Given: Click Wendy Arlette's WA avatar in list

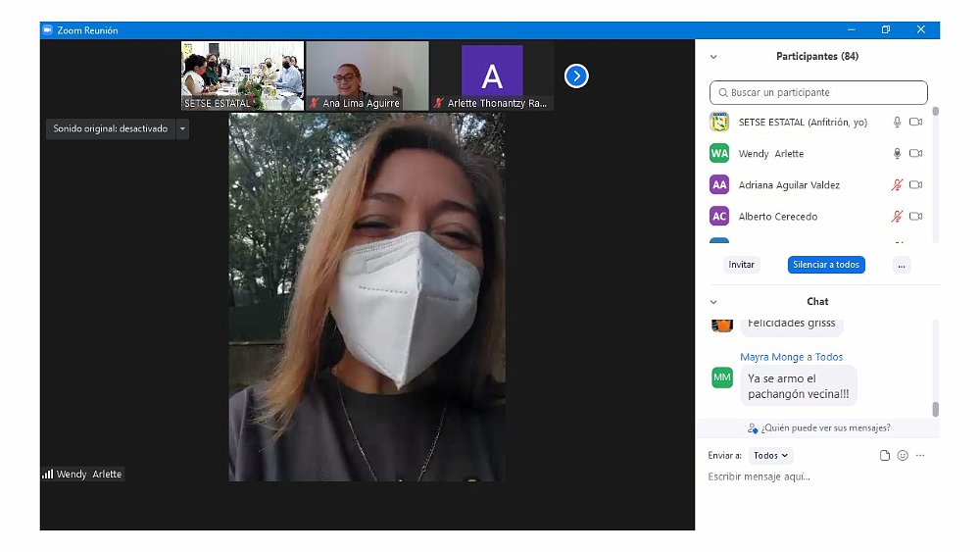Looking at the screenshot, I should pyautogui.click(x=719, y=154).
